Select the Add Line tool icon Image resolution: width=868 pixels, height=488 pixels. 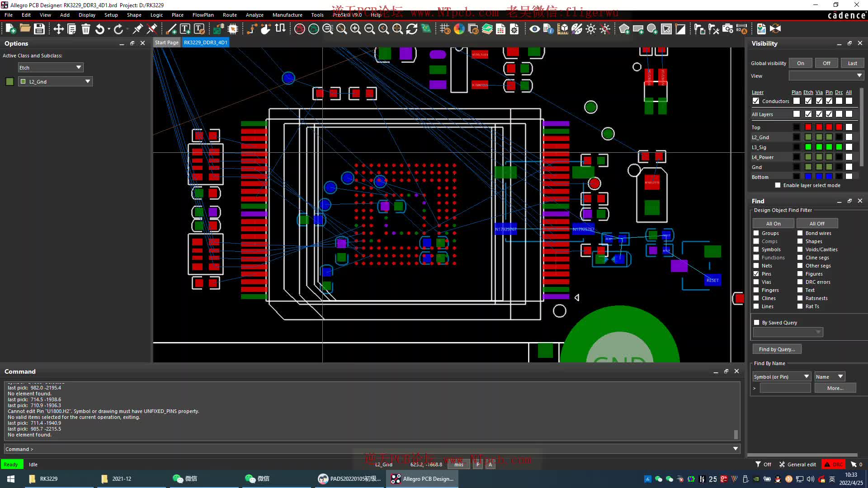171,29
